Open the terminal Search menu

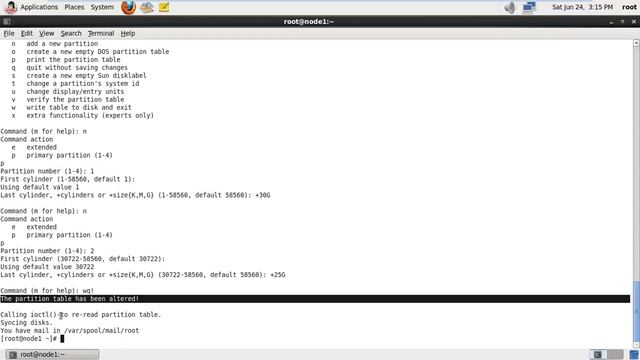(71, 33)
